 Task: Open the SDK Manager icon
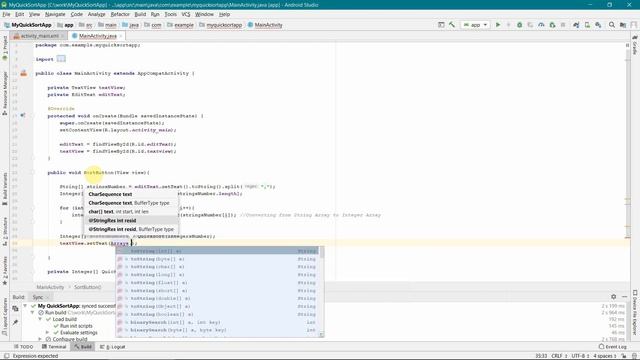coord(598,25)
